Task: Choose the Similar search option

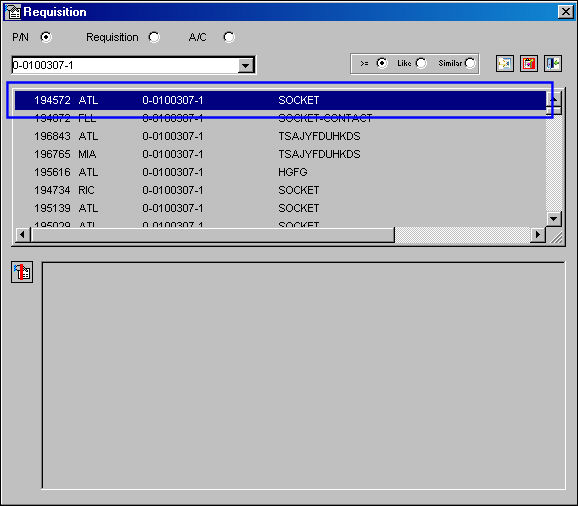Action: tap(470, 63)
